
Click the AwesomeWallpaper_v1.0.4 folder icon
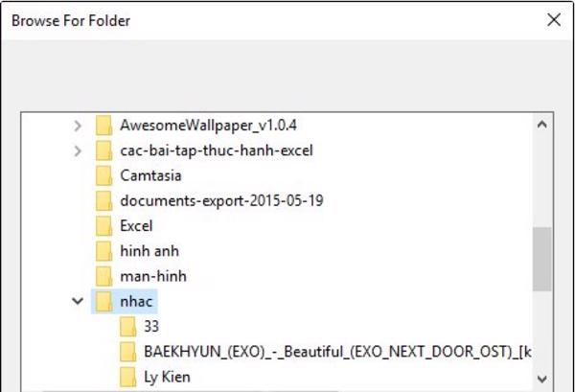[x=104, y=126]
